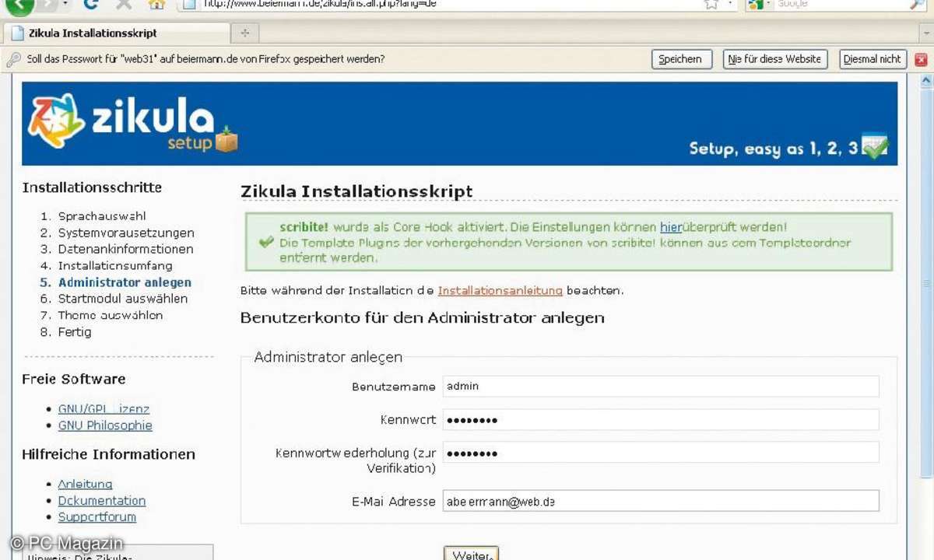934x560 pixels.
Task: Click Speichern to save the password
Action: pos(680,59)
